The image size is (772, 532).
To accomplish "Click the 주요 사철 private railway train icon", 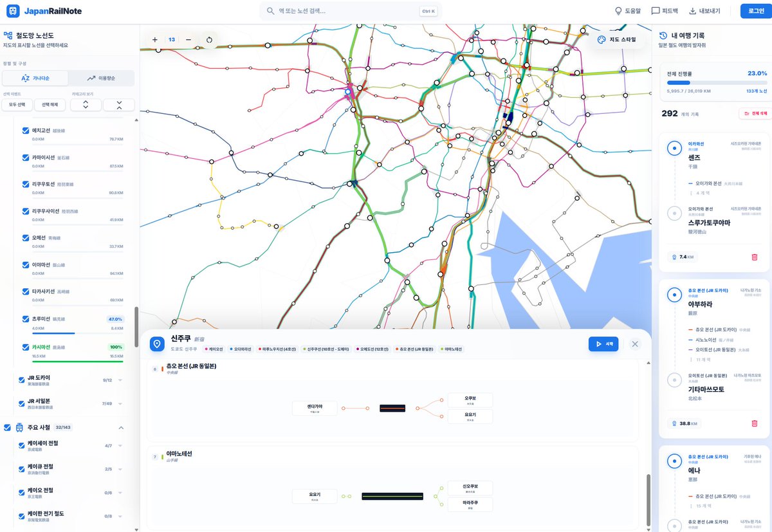I will pos(18,428).
